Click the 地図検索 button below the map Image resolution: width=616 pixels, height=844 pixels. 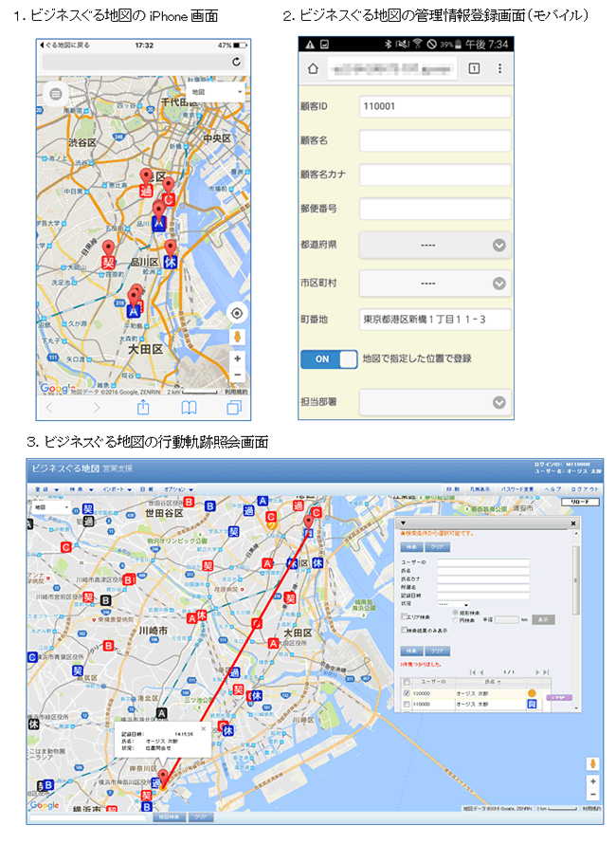[x=170, y=817]
